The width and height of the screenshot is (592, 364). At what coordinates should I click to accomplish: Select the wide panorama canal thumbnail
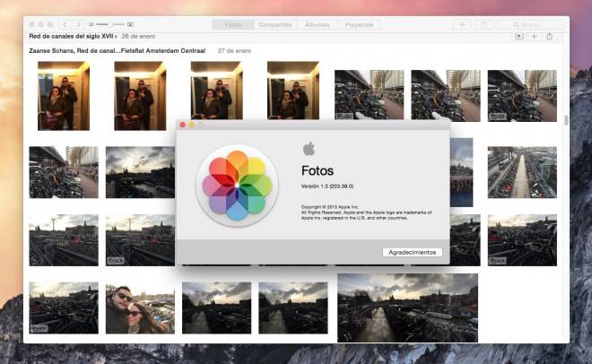[x=407, y=308]
